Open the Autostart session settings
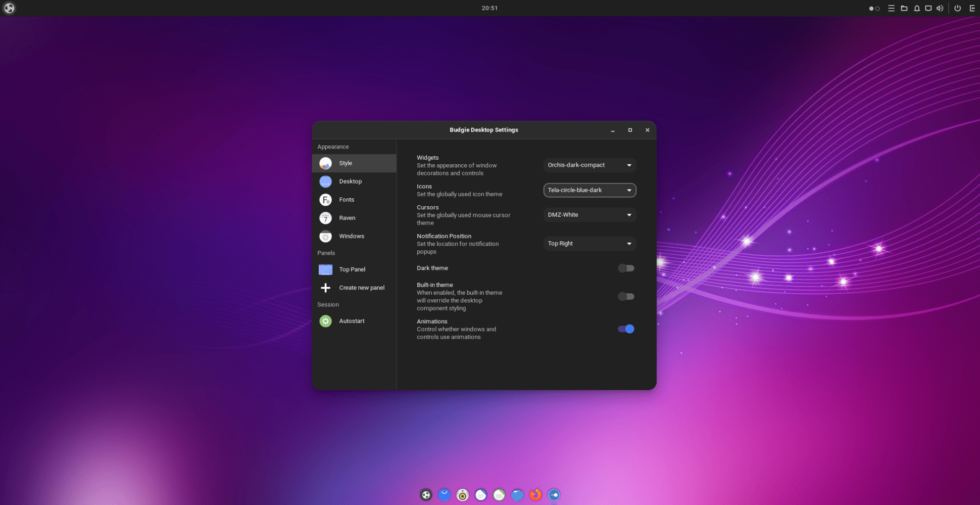This screenshot has width=980, height=505. click(x=325, y=321)
